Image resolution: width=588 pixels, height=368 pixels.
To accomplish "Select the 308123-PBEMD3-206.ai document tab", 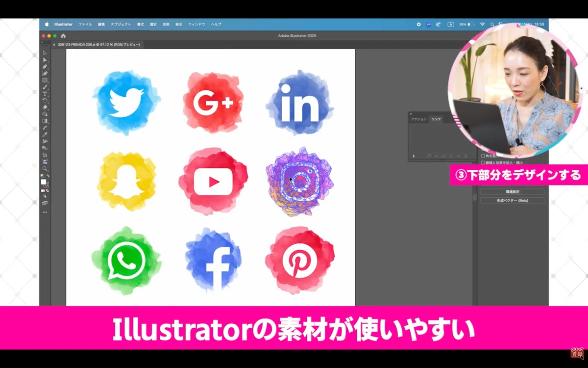I will point(98,45).
